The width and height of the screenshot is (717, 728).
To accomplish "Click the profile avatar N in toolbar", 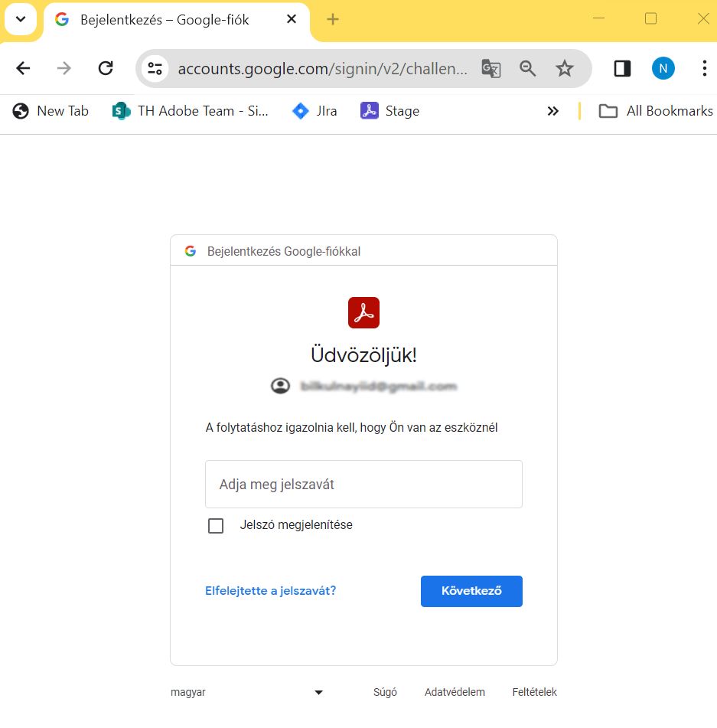I will point(663,68).
